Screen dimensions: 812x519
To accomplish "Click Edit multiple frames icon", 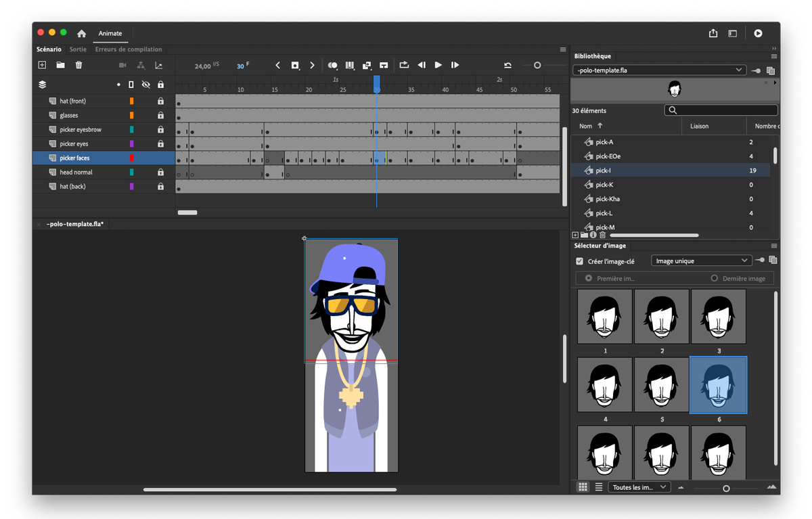I will 349,65.
